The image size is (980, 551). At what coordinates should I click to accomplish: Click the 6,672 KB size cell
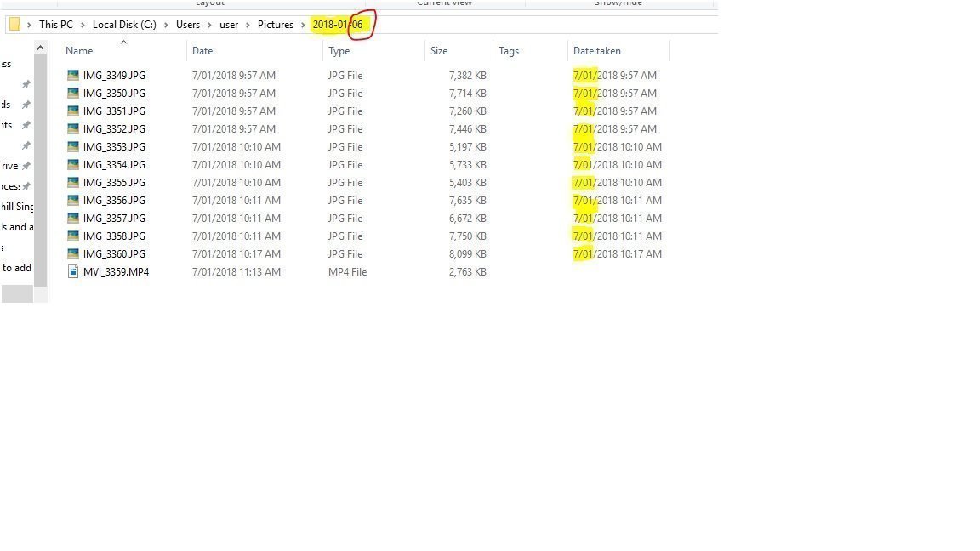468,218
